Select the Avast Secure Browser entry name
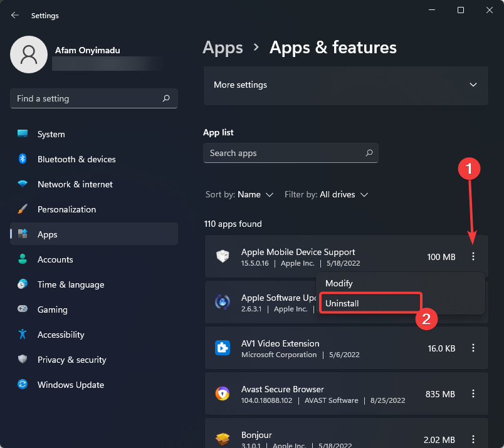This screenshot has width=504, height=448. click(283, 389)
